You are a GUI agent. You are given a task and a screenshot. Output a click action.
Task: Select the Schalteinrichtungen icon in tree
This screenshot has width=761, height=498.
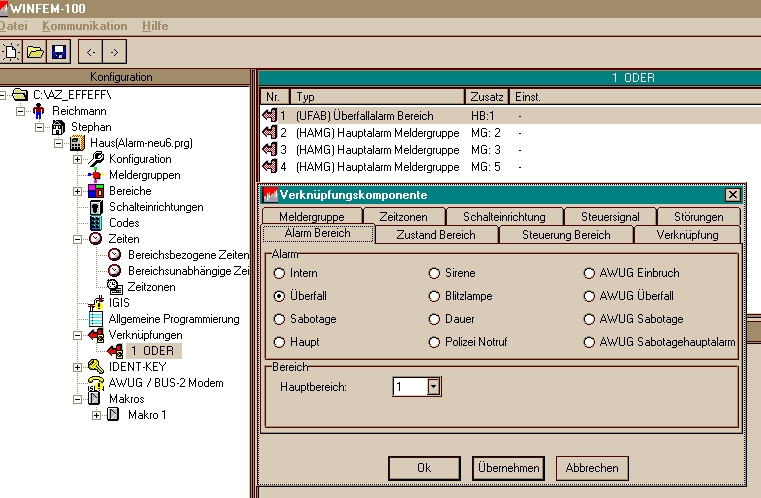pos(96,207)
